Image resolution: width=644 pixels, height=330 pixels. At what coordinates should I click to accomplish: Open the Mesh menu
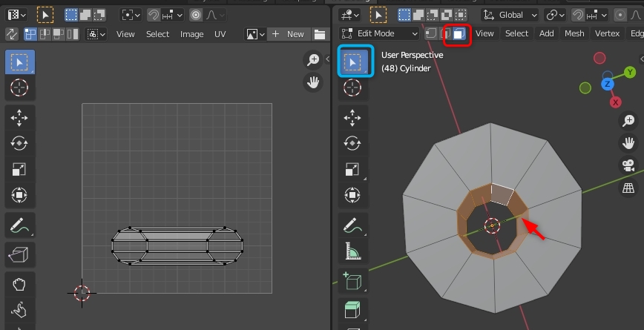tap(574, 33)
